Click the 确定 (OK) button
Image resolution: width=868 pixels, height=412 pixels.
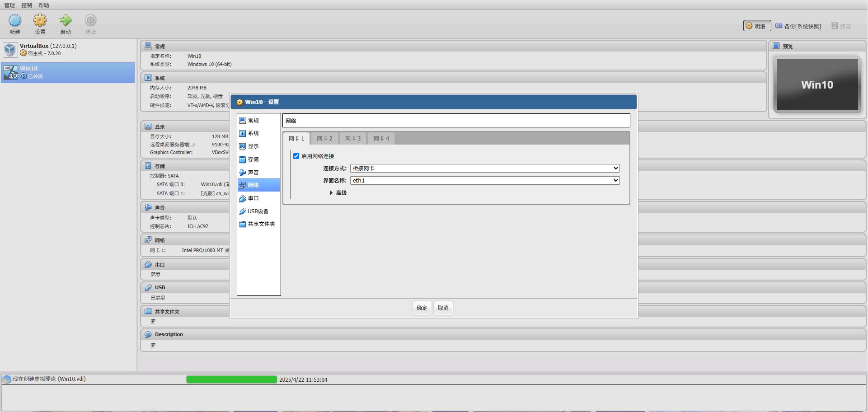pos(422,308)
